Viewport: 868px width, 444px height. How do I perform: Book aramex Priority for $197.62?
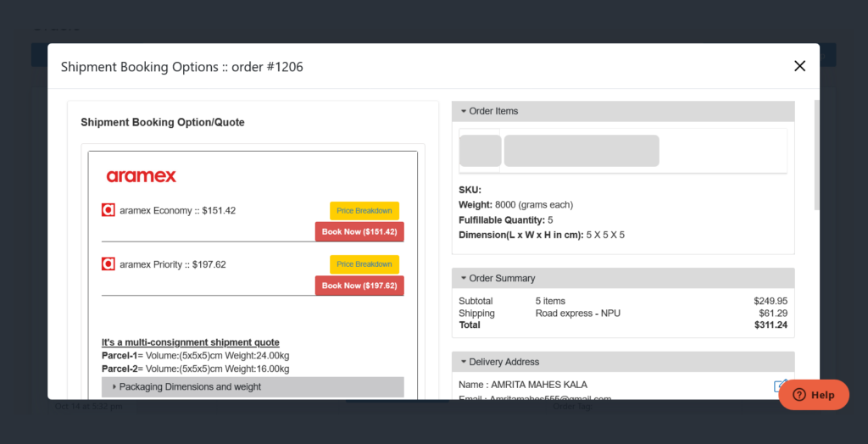pos(359,286)
